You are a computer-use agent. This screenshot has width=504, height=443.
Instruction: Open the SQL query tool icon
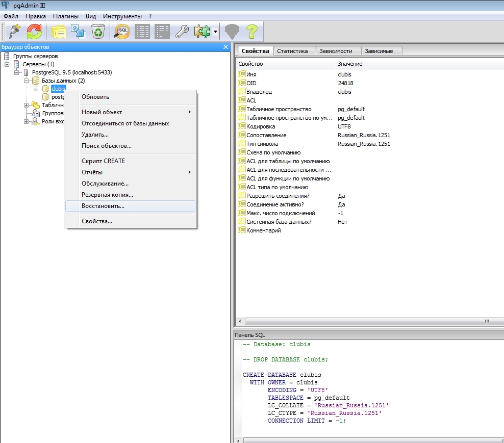point(122,32)
